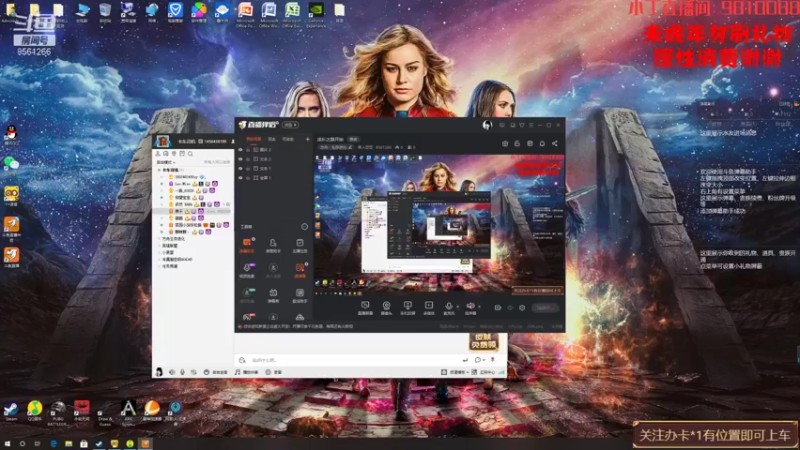Screen dimensions: 800x450
Task: Share the stream with the share icon
Action: [x=555, y=143]
